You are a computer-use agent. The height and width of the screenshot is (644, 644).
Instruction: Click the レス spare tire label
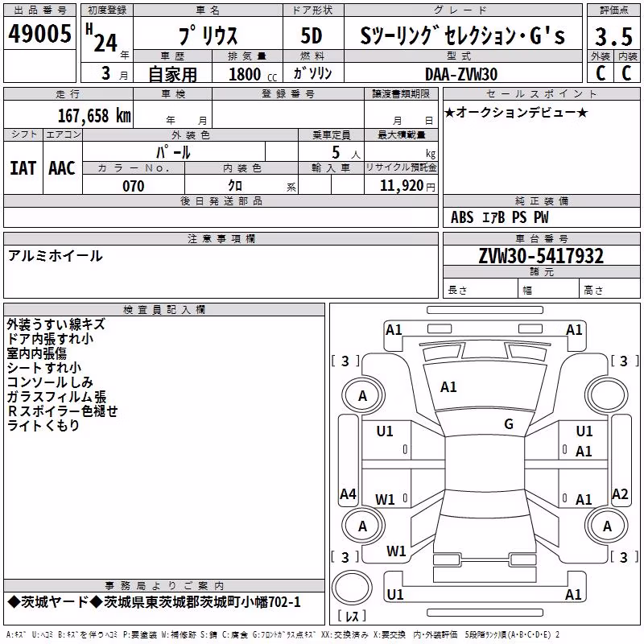pyautogui.click(x=352, y=615)
